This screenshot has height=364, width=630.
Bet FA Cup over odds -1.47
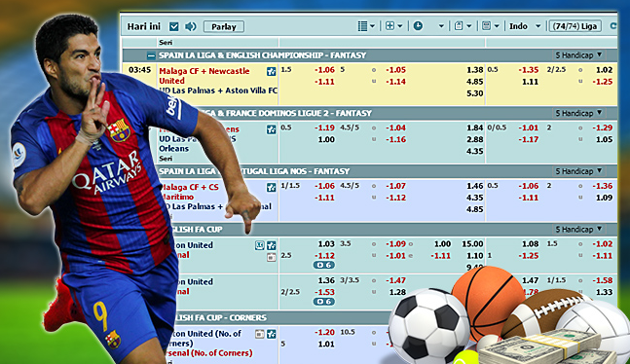click(x=395, y=280)
